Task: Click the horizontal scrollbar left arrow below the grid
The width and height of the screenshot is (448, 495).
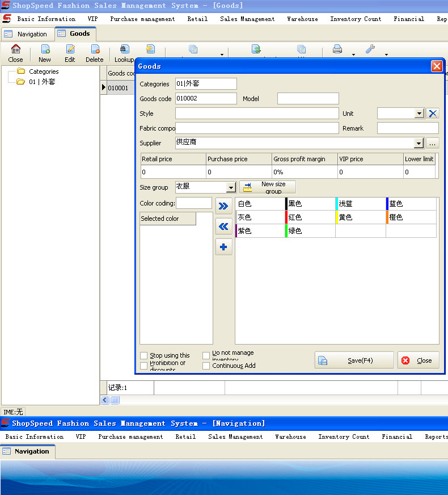Action: click(105, 400)
